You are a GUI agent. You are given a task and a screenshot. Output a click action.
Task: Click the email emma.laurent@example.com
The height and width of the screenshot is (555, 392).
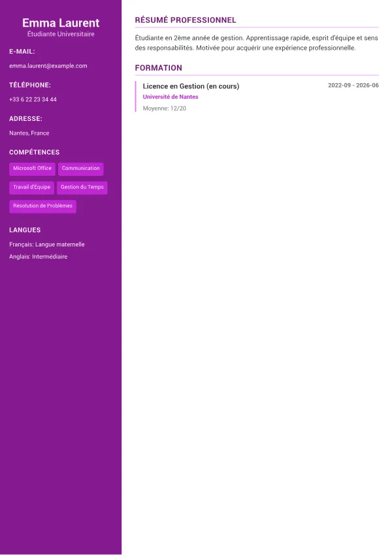click(48, 66)
